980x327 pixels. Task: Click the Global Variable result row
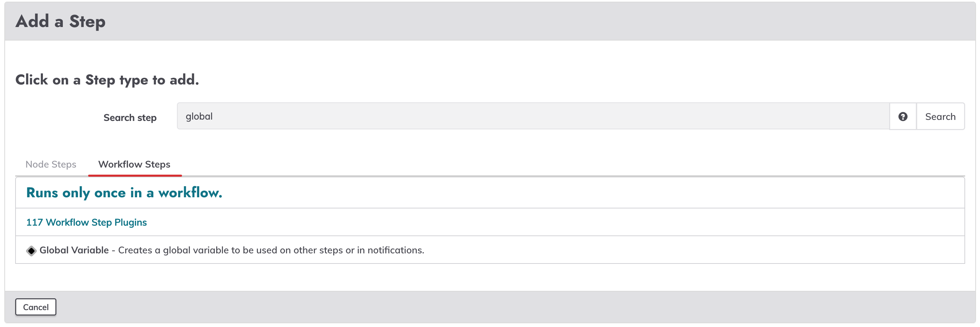(490, 250)
